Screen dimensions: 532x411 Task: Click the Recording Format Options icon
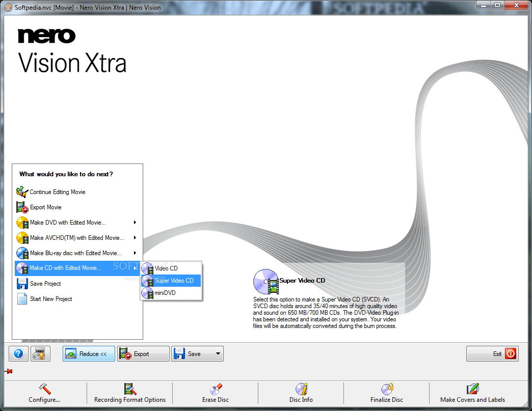[x=130, y=389]
